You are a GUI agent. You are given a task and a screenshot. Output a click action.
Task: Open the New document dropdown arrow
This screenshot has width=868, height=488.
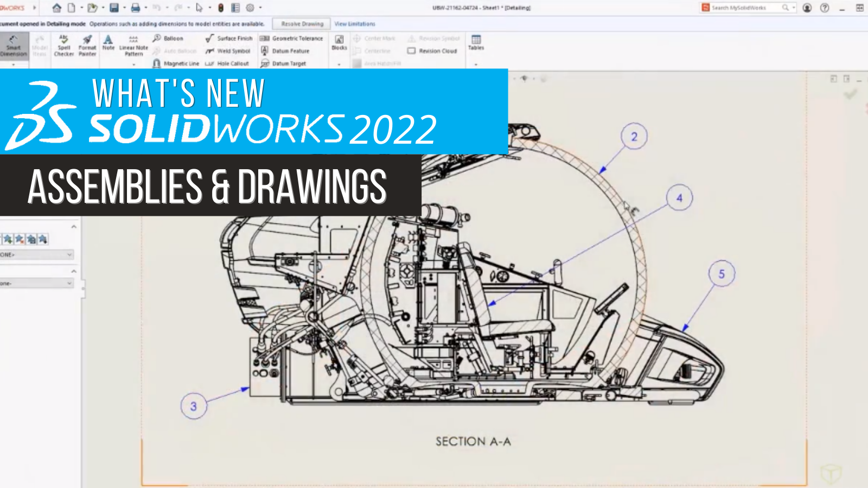[x=81, y=8]
